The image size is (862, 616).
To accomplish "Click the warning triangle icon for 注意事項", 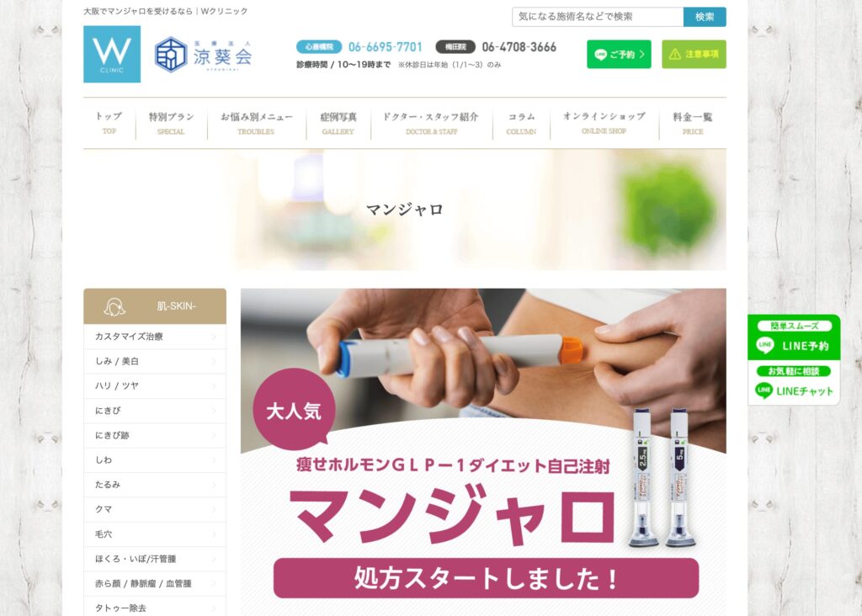I will point(675,55).
